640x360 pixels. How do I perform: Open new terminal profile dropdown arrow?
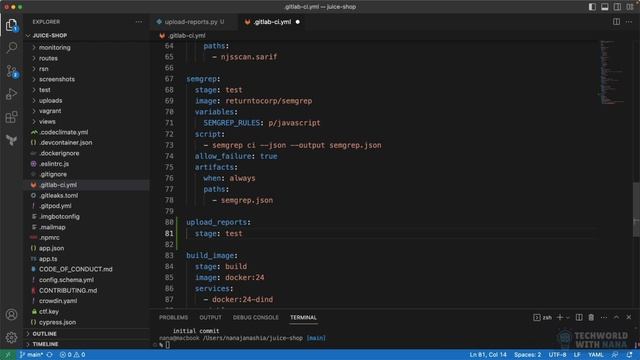(567, 318)
